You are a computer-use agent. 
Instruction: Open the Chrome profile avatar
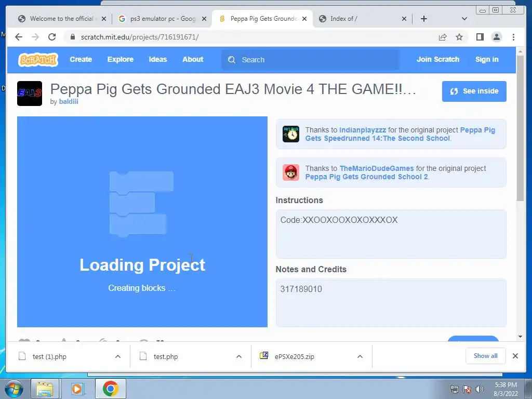click(497, 37)
